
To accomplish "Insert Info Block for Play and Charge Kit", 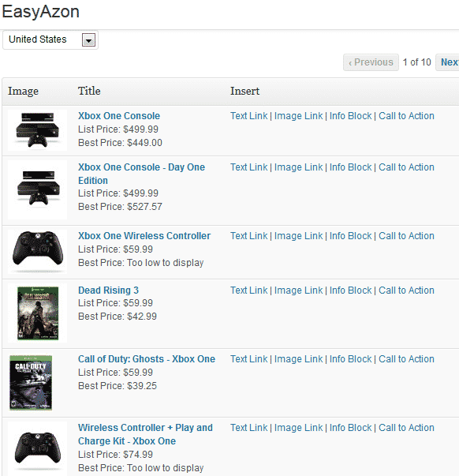I will pyautogui.click(x=350, y=427).
